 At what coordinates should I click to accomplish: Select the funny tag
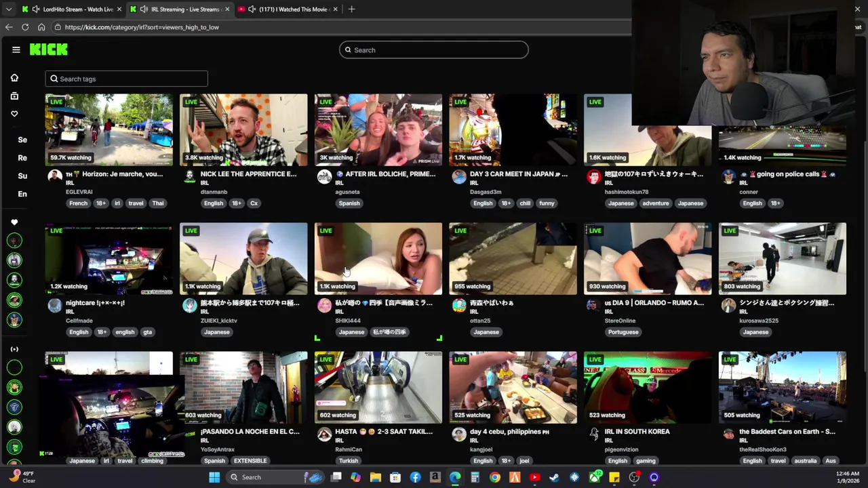click(x=547, y=203)
